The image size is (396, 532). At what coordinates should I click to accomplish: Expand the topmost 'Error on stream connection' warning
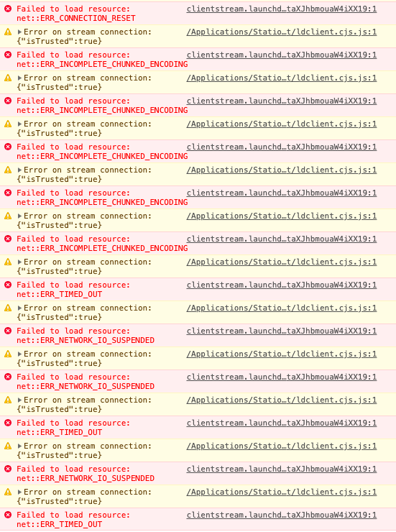coord(19,32)
